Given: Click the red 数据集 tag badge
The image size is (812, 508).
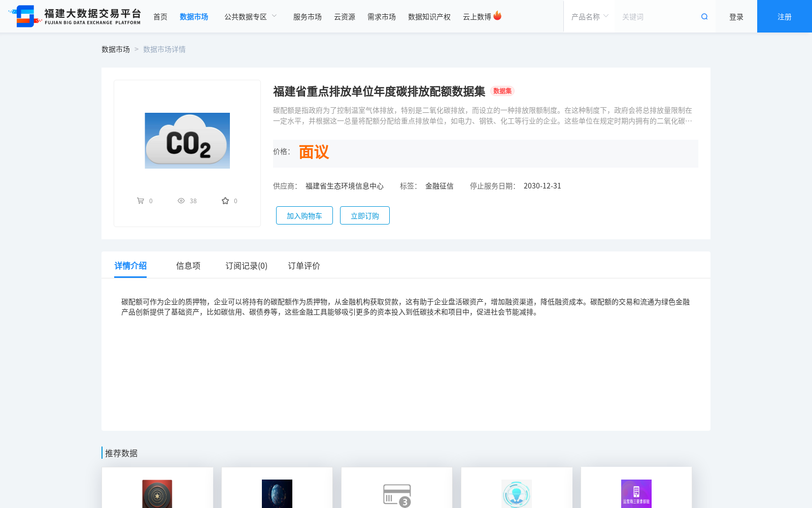Looking at the screenshot, I should [502, 91].
